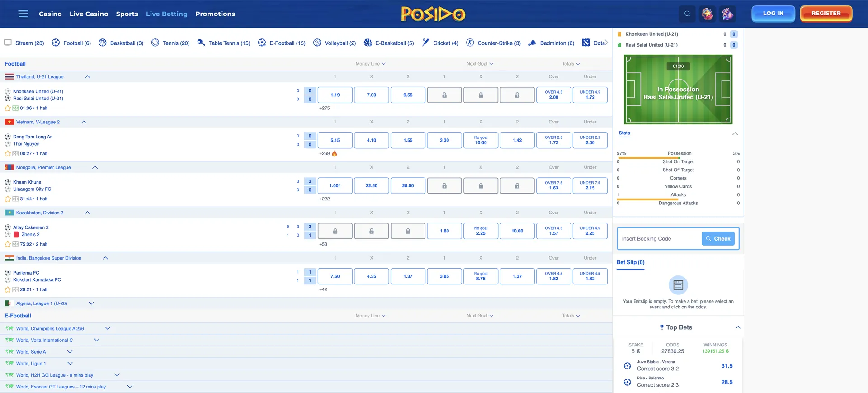Open the first game icon beside search
The height and width of the screenshot is (393, 868).
(708, 14)
